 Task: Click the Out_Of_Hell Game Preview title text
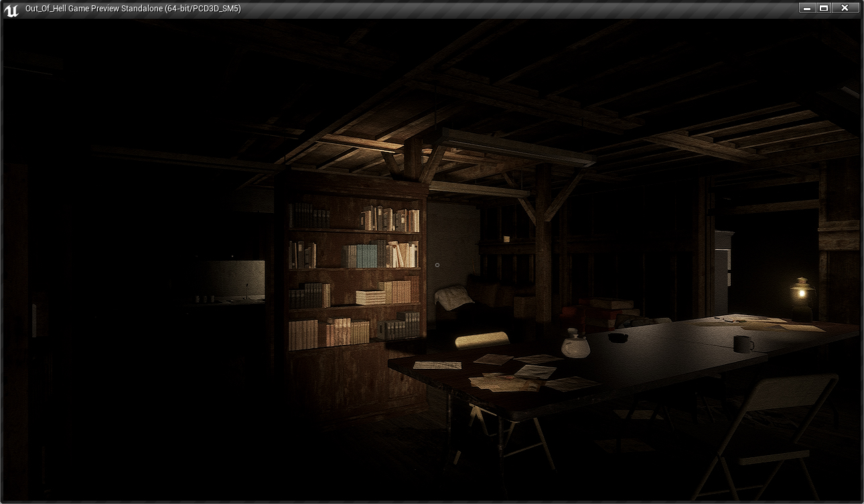tap(133, 9)
